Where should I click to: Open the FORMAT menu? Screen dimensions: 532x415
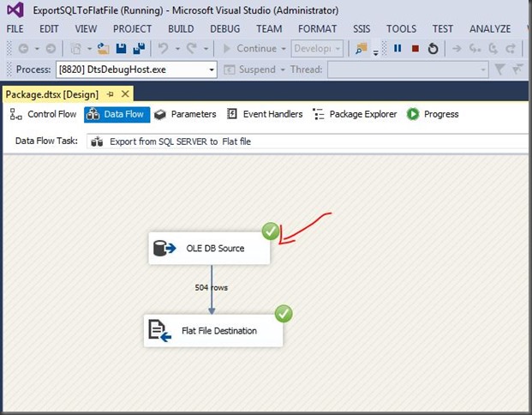[318, 29]
